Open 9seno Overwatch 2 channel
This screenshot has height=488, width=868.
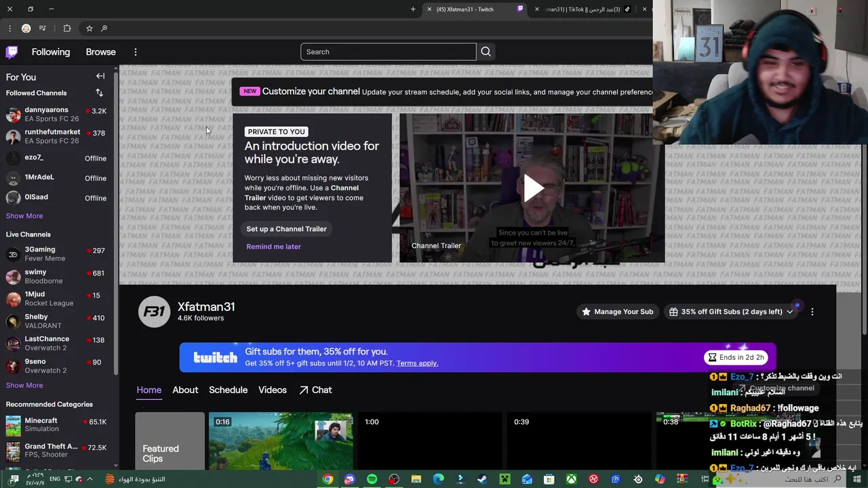coord(57,366)
